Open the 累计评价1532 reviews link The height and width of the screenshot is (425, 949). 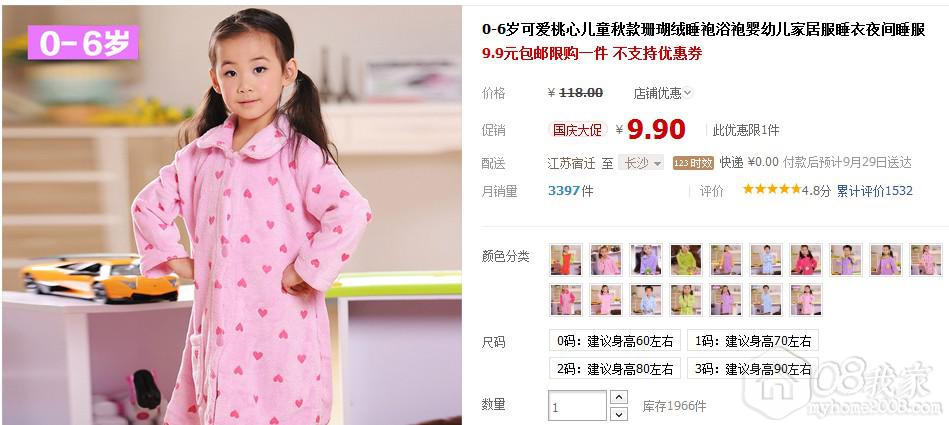(875, 191)
